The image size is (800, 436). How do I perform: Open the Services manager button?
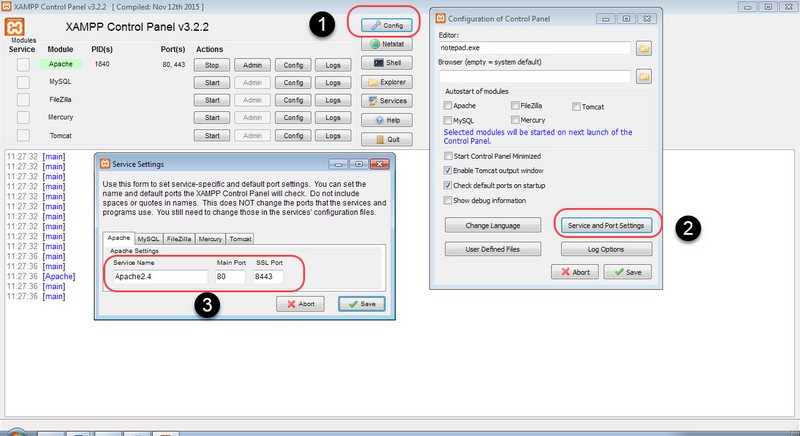click(386, 100)
